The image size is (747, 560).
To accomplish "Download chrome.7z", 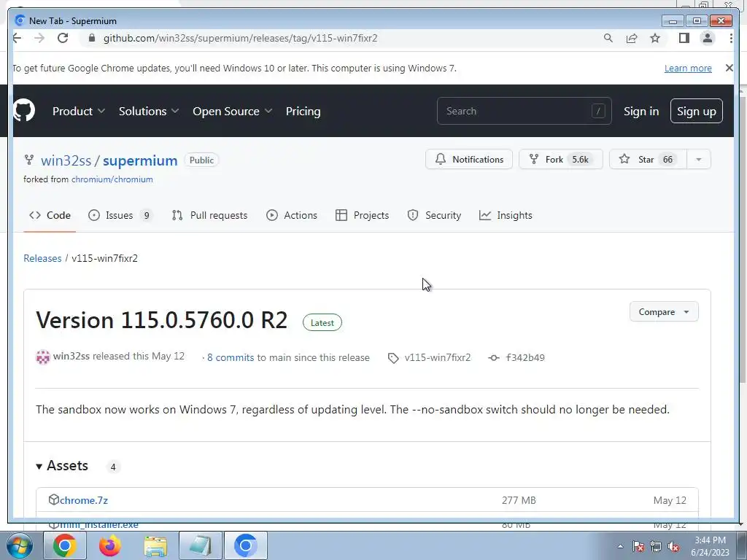I will pyautogui.click(x=84, y=500).
